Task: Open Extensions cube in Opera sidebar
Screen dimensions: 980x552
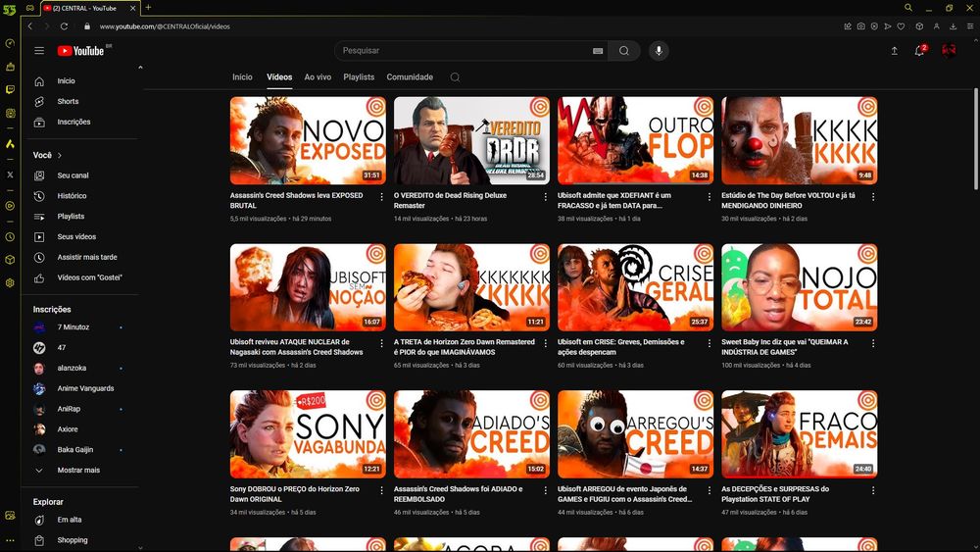Action: 10,260
